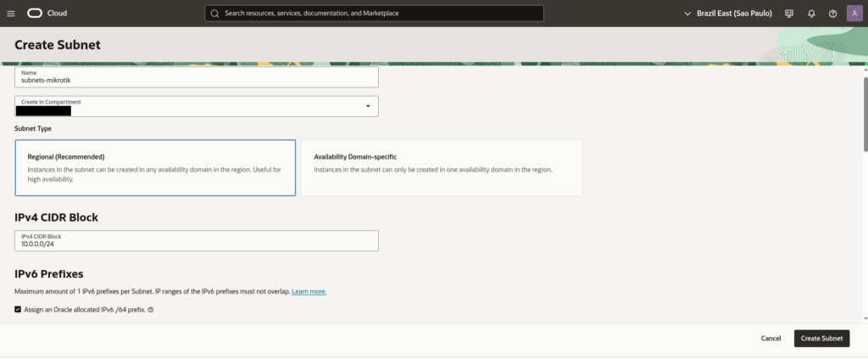The image size is (868, 359).
Task: Click the IPv6 prefix info icon
Action: 151,311
